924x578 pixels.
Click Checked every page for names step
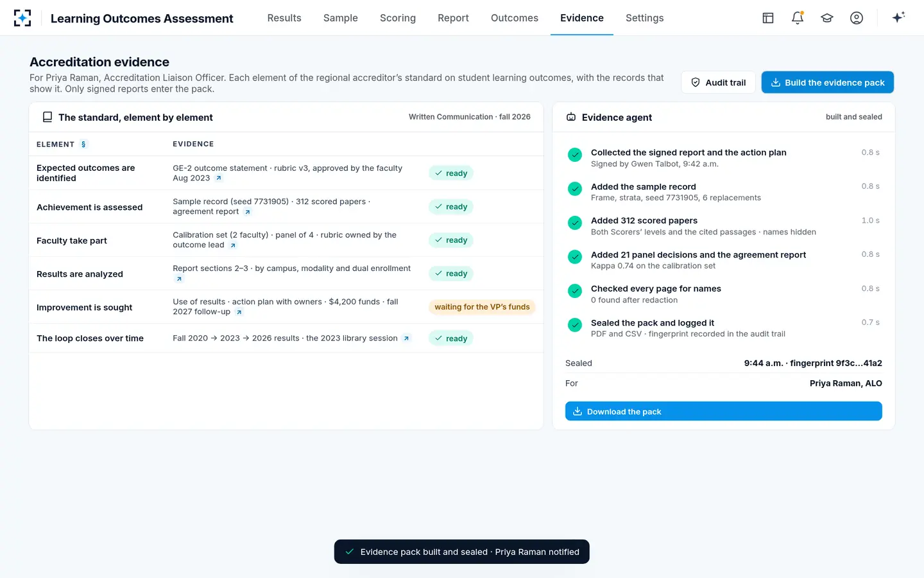point(724,293)
